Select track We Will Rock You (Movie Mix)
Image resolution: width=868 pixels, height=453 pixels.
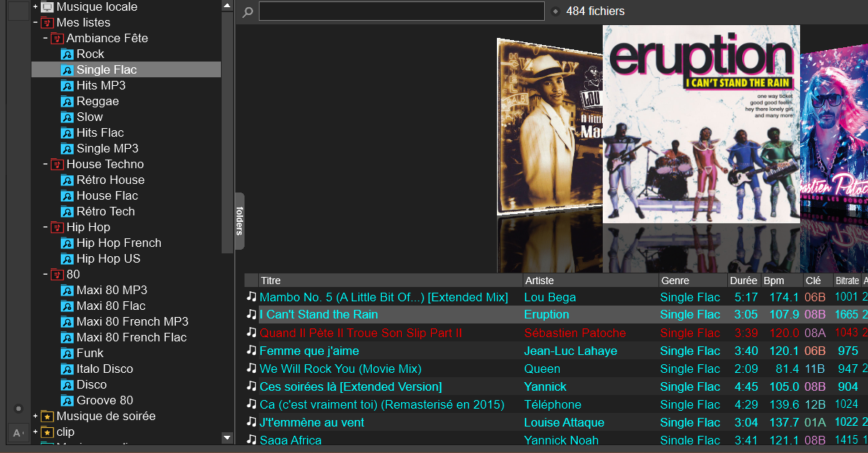340,369
